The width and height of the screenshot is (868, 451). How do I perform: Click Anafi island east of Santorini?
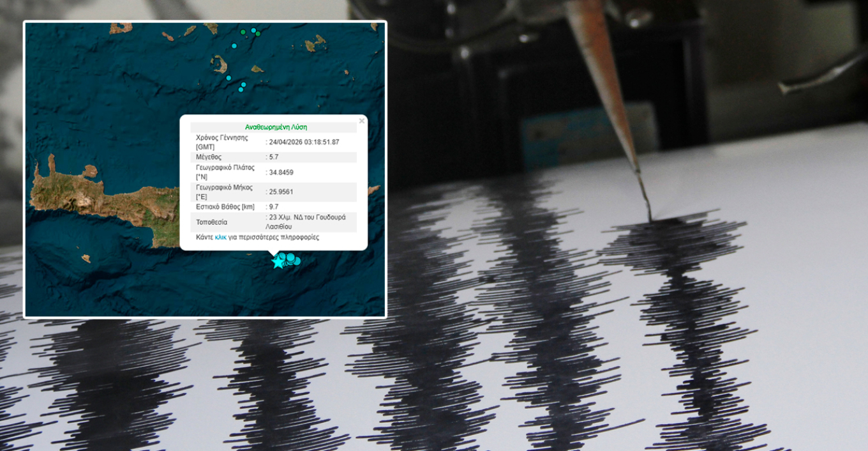[x=257, y=69]
